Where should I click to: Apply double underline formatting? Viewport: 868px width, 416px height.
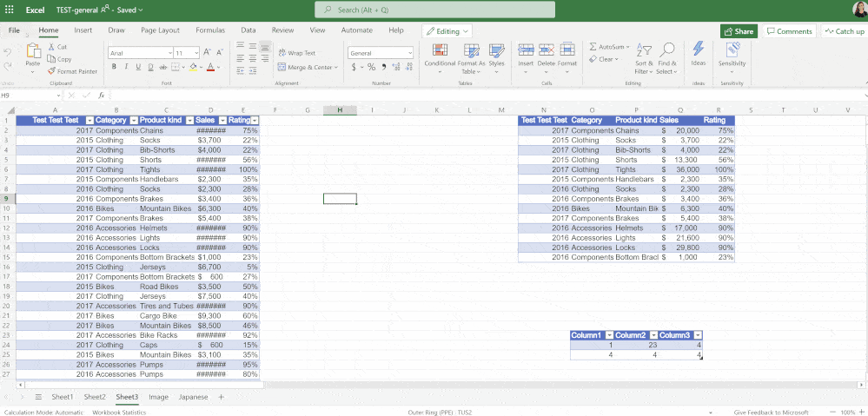click(149, 67)
